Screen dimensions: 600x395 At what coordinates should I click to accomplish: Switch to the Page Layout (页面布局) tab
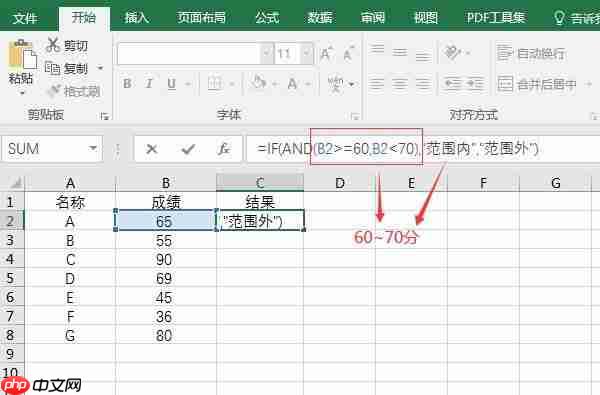(201, 18)
